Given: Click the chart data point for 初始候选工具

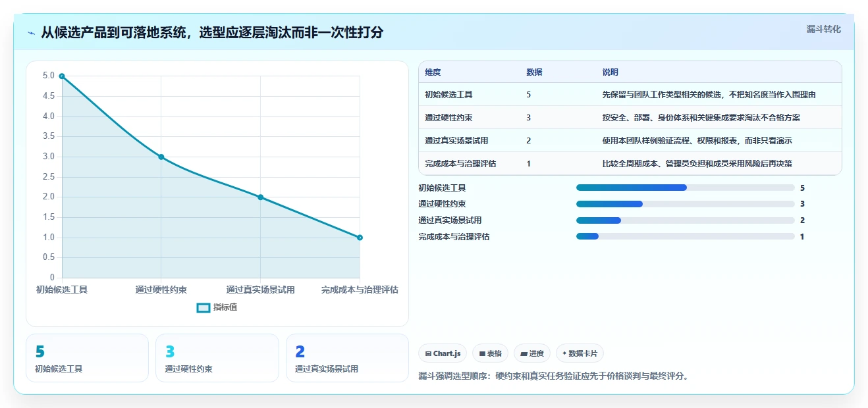Looking at the screenshot, I should (x=62, y=76).
